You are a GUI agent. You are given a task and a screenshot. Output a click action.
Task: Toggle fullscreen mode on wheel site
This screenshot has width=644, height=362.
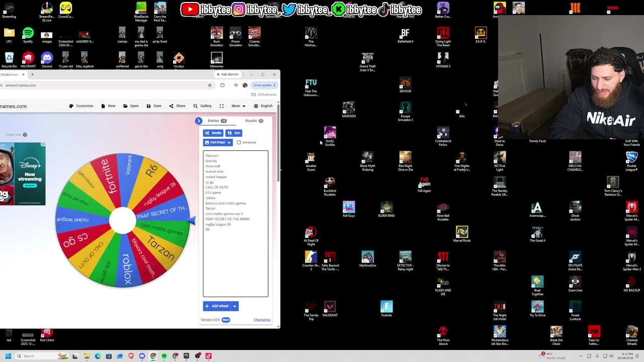pyautogui.click(x=221, y=106)
